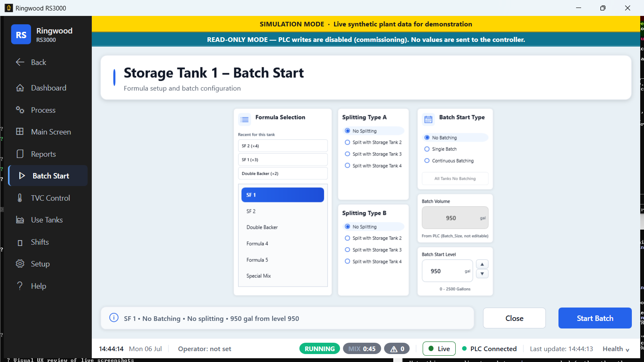Screen dimensions: 644x362
Task: Select Formula 4 in the formula list
Action: (x=283, y=243)
